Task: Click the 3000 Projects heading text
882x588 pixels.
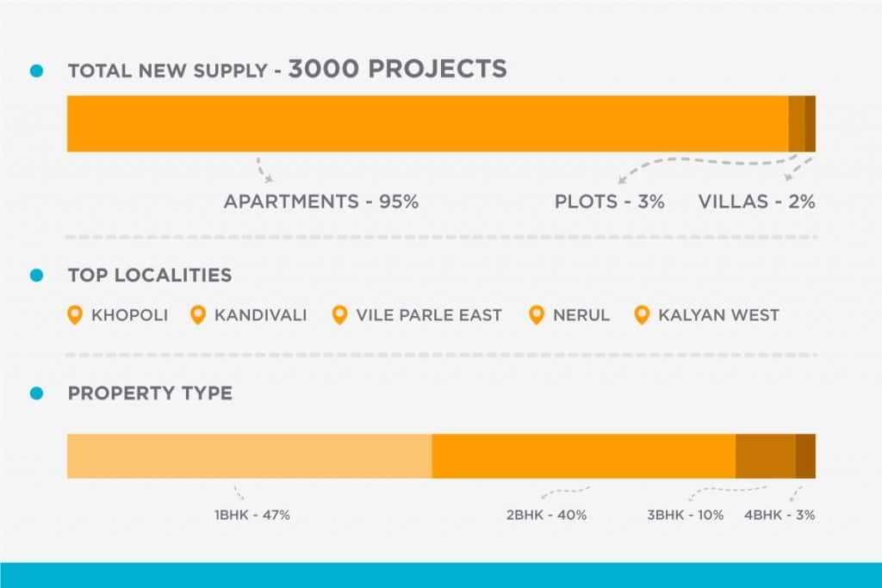Action: tap(398, 69)
